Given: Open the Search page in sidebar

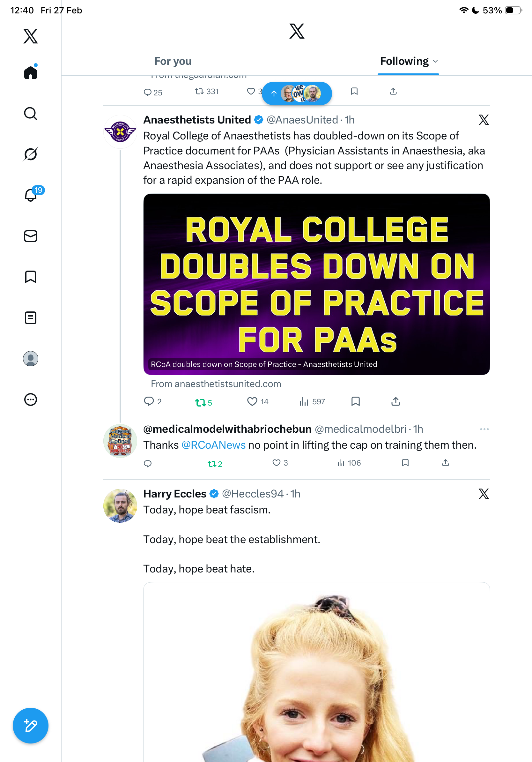Looking at the screenshot, I should point(31,114).
